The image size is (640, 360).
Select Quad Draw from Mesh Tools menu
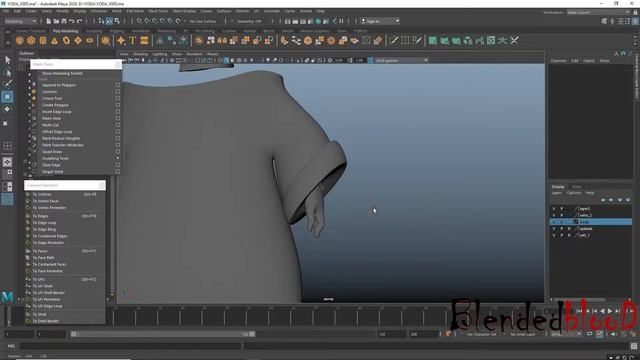point(52,151)
